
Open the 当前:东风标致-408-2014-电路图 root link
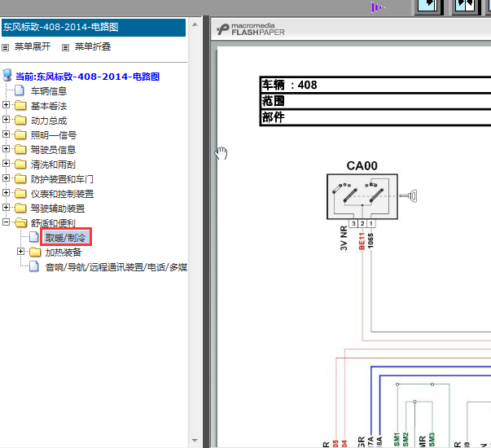click(88, 77)
